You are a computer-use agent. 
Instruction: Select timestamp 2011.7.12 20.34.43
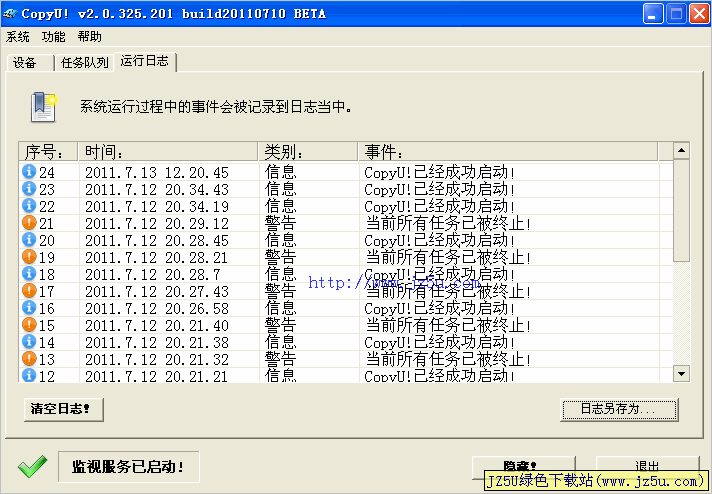pos(157,189)
